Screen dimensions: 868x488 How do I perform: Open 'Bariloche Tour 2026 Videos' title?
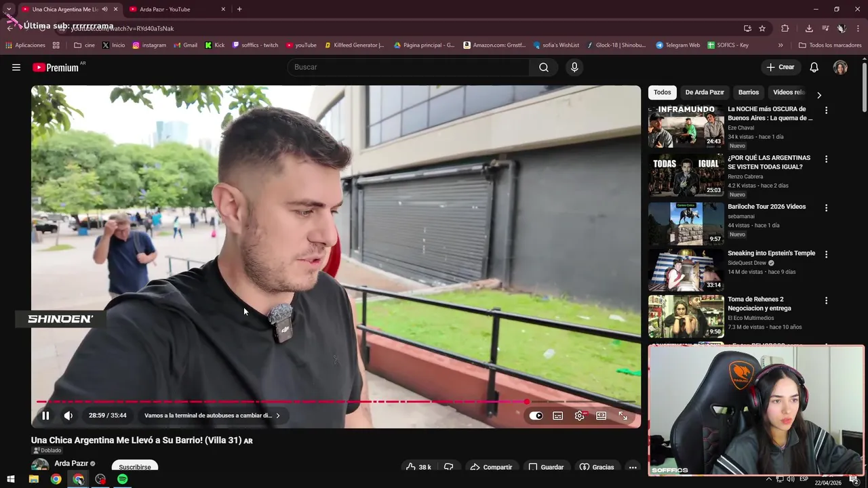766,207
